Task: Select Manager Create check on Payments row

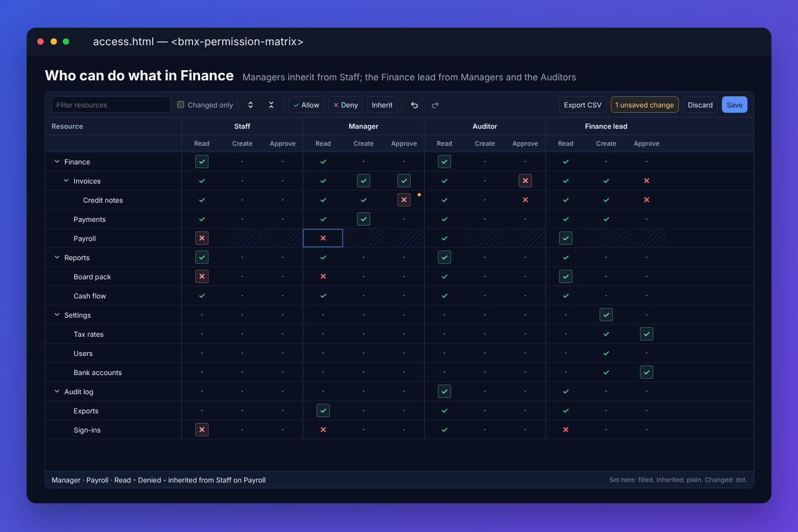Action: [363, 219]
